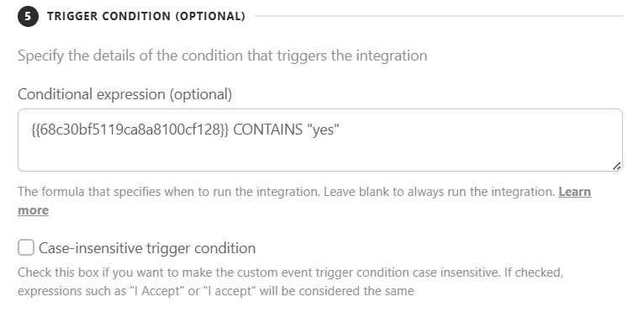Focus the Conditional expression text box
This screenshot has width=644, height=323.
[320, 140]
